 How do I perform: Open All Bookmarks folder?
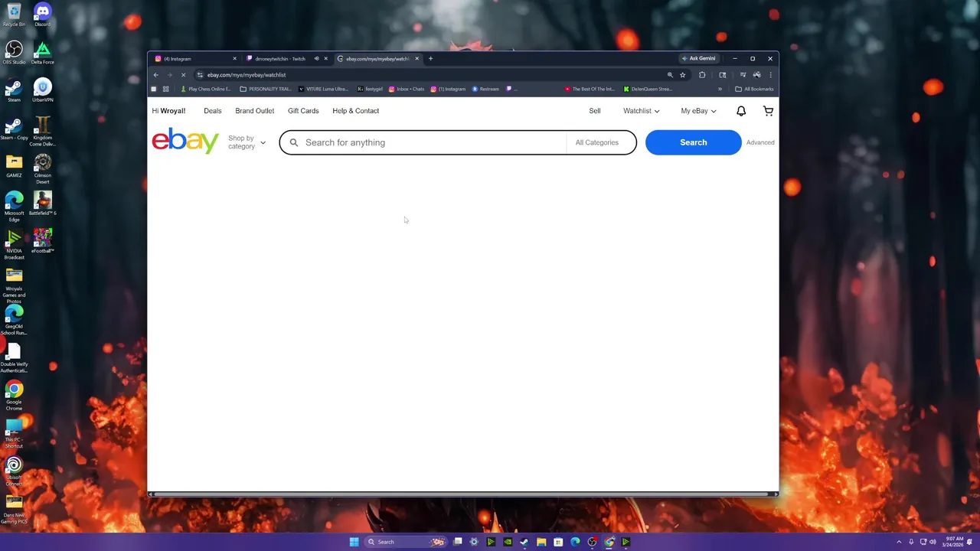click(x=754, y=89)
